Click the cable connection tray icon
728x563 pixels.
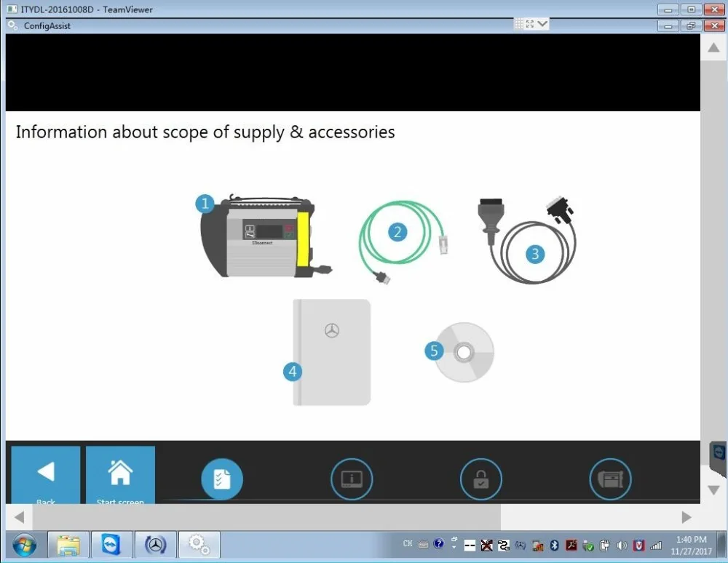point(504,546)
